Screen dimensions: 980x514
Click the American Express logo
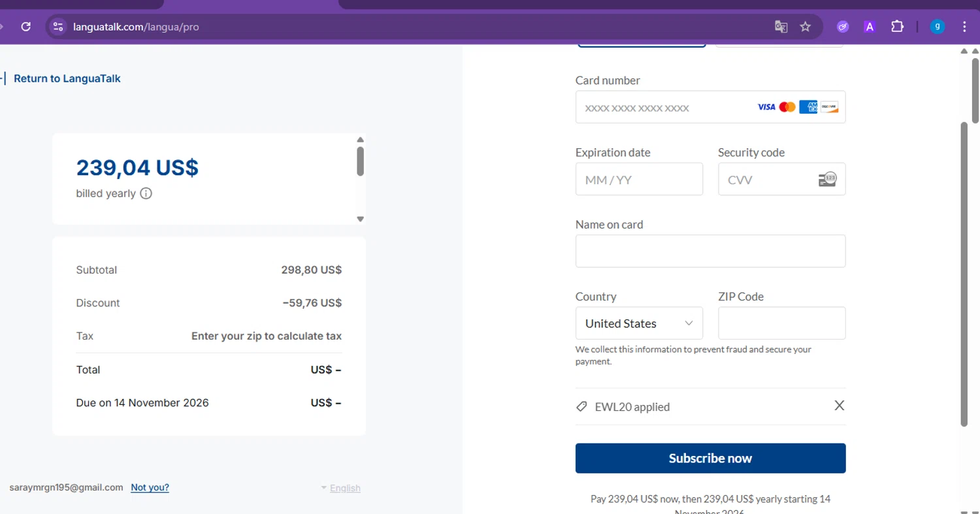[x=808, y=107]
